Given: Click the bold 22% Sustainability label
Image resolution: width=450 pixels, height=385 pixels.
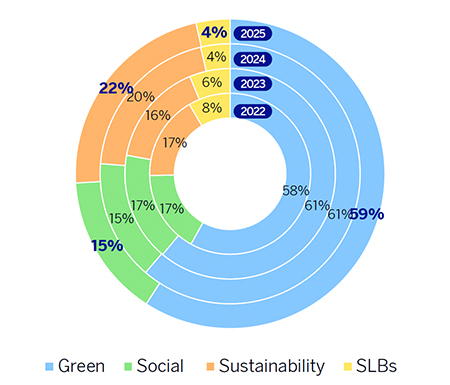Looking at the screenshot, I should coord(116,89).
